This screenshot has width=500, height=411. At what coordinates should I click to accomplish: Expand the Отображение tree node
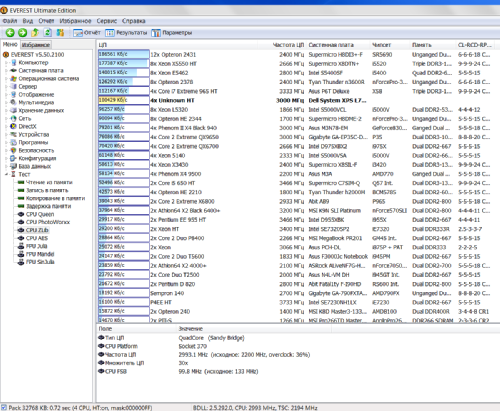pos(6,95)
